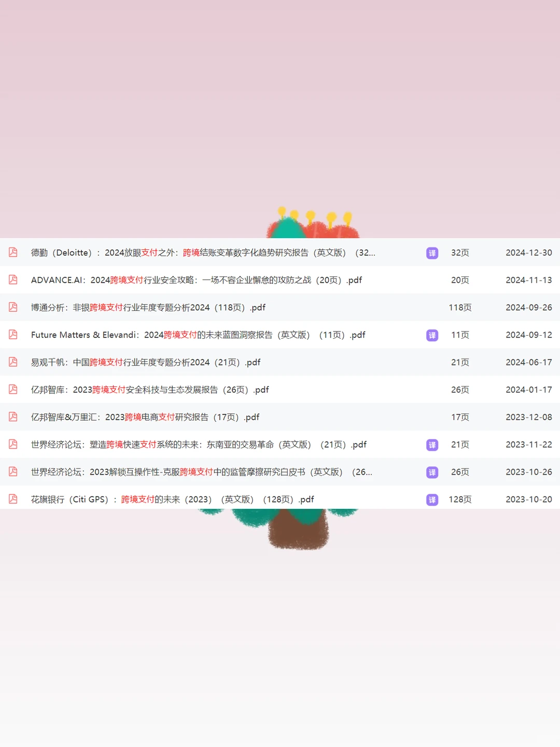Viewport: 560px width, 747px height.
Task: Open 博通分析 非银跨境支付行业年度专题分析2024 pdf
Action: [148, 308]
